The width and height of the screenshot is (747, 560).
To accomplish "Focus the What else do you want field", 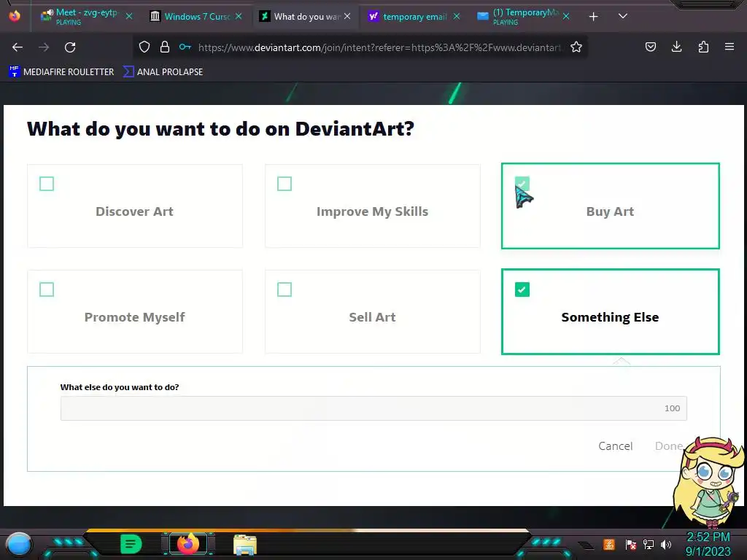I will 373,408.
